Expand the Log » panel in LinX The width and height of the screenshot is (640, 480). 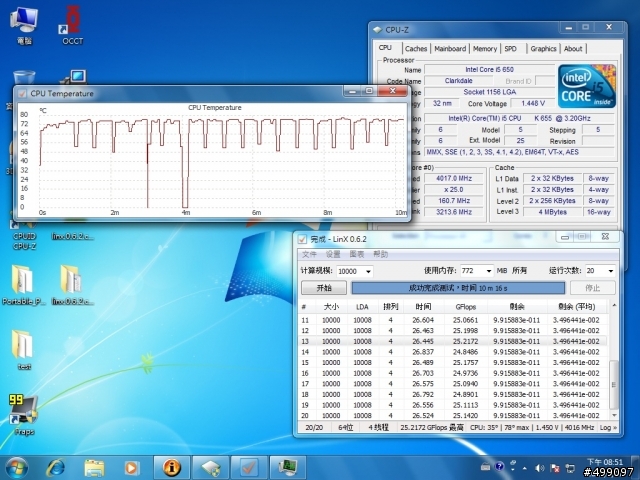608,427
